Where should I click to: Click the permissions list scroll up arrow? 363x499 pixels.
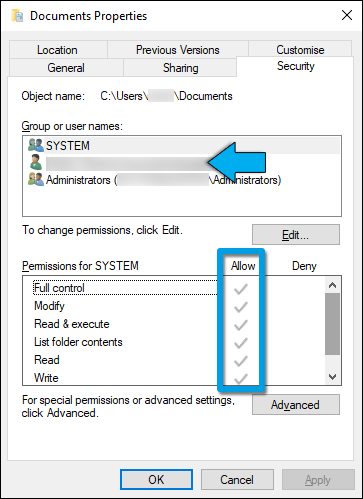click(x=332, y=285)
